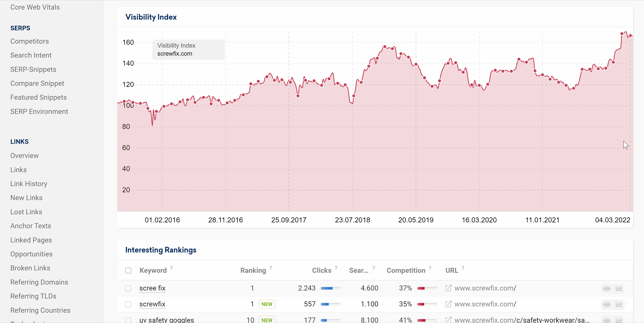Toggle eye icon in screwfix row
The height and width of the screenshot is (323, 644).
point(606,304)
